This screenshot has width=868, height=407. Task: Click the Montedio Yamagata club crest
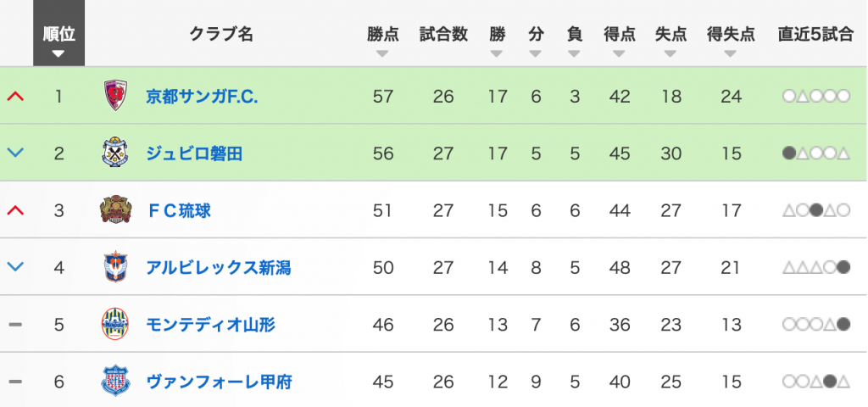click(x=116, y=325)
